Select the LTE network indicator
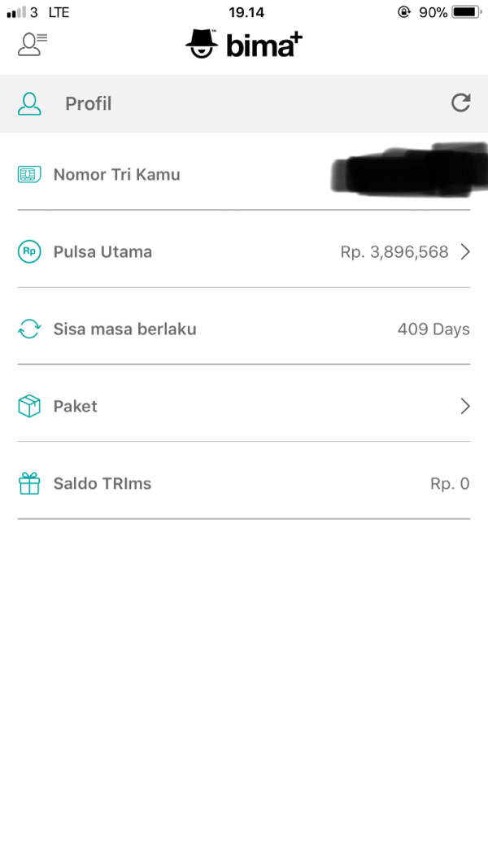Viewport: 488px width, 868px height. [59, 12]
